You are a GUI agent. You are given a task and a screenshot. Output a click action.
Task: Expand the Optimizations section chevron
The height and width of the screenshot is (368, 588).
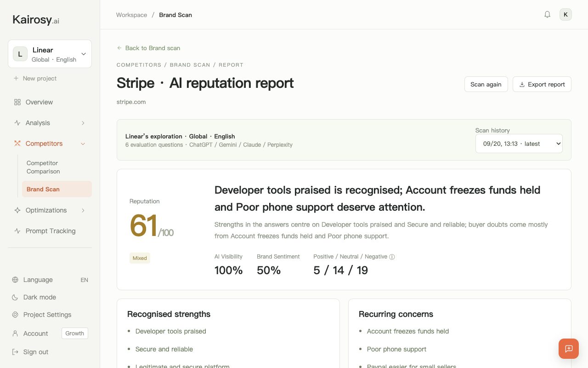pos(83,210)
